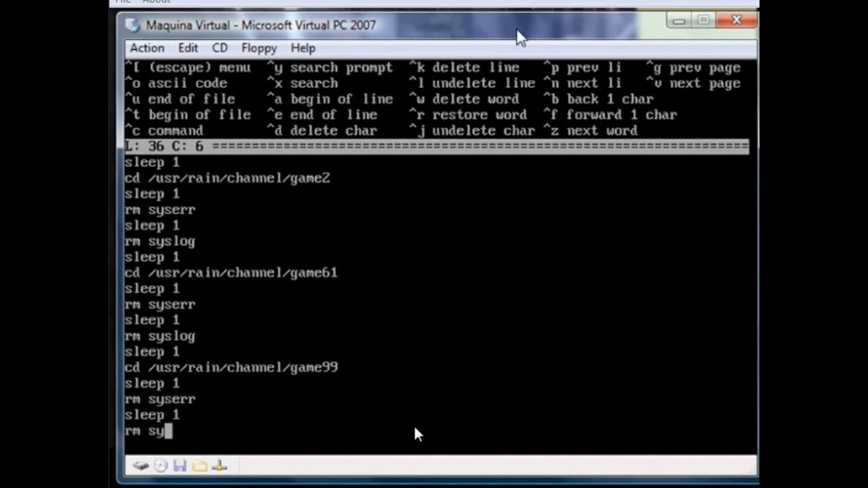
Task: Click the '^c command' hint
Action: click(163, 131)
